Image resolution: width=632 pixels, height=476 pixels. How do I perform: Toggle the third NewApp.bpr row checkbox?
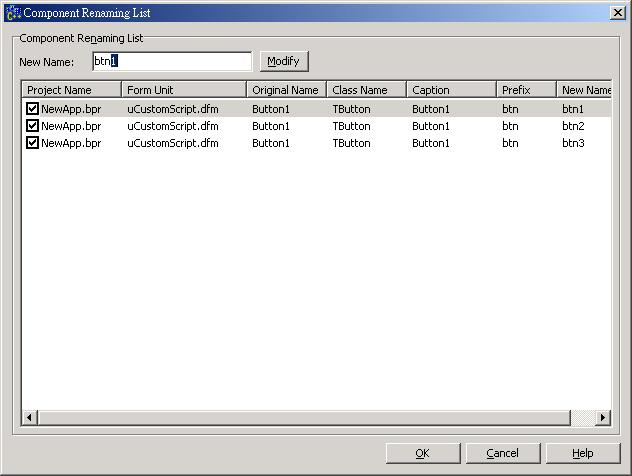33,143
